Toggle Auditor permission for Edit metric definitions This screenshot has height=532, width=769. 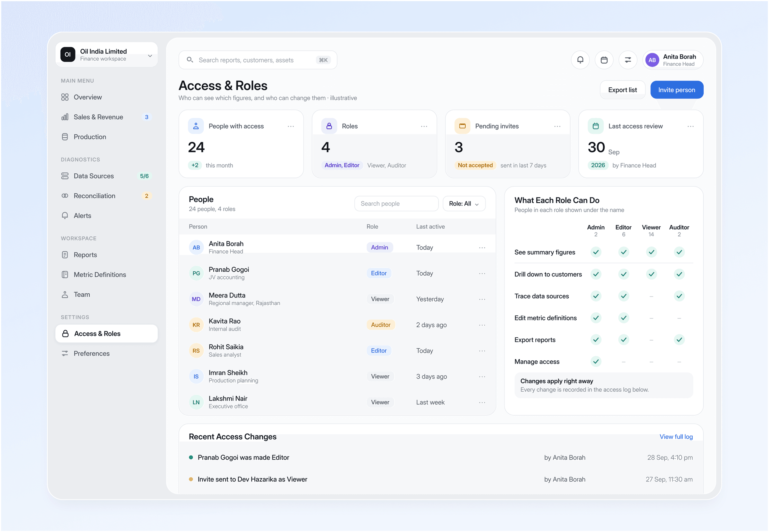click(679, 318)
